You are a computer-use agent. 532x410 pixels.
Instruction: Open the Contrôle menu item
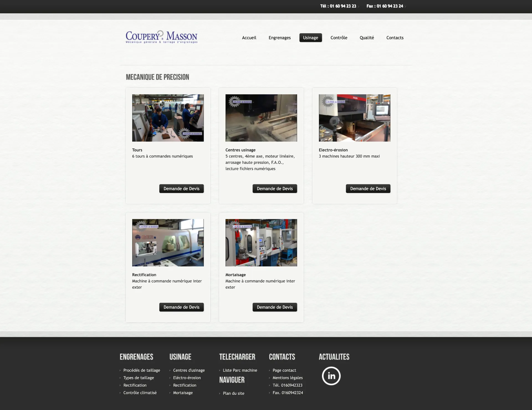point(339,38)
